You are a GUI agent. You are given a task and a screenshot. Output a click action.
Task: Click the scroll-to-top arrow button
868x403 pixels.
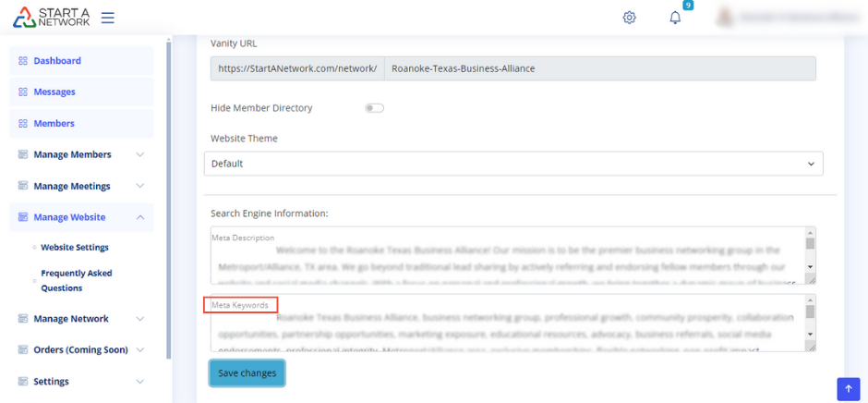pyautogui.click(x=848, y=389)
